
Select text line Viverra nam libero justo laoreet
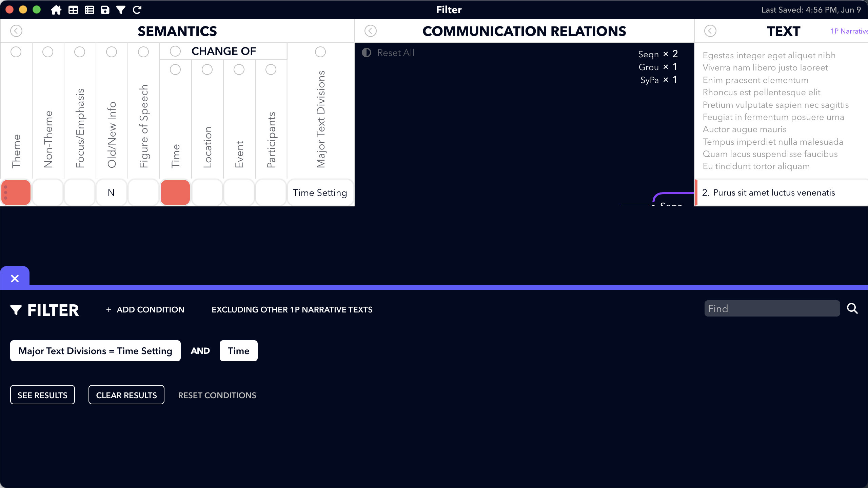click(x=765, y=67)
